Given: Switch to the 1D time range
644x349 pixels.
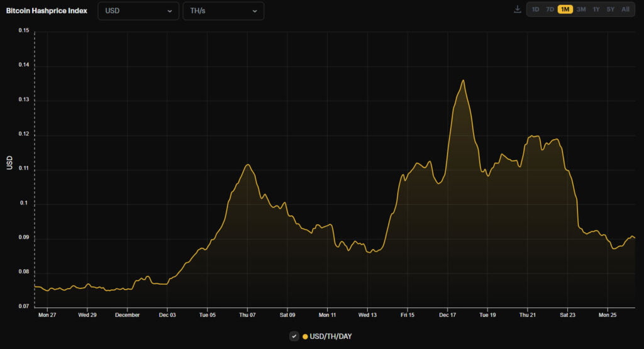Looking at the screenshot, I should tap(535, 9).
